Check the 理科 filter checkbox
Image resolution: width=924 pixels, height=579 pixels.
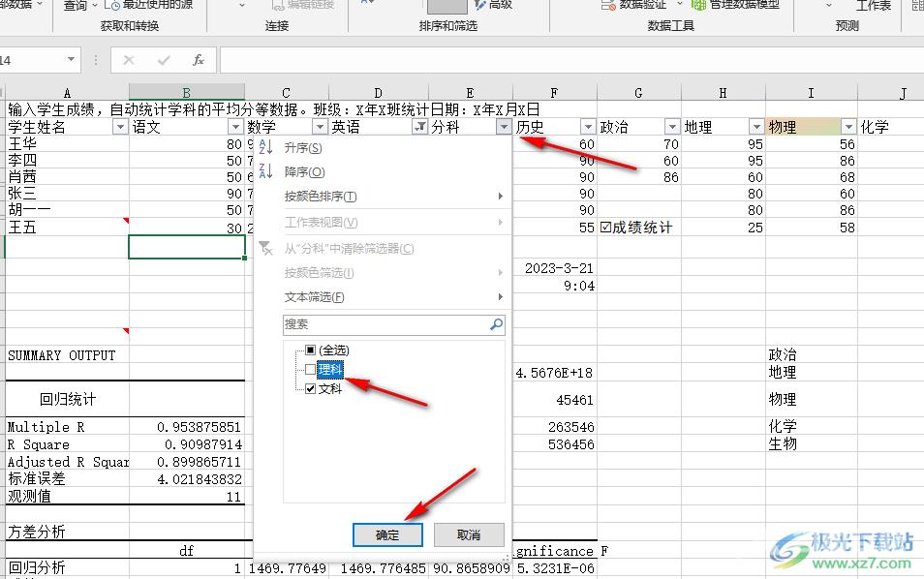click(x=310, y=369)
